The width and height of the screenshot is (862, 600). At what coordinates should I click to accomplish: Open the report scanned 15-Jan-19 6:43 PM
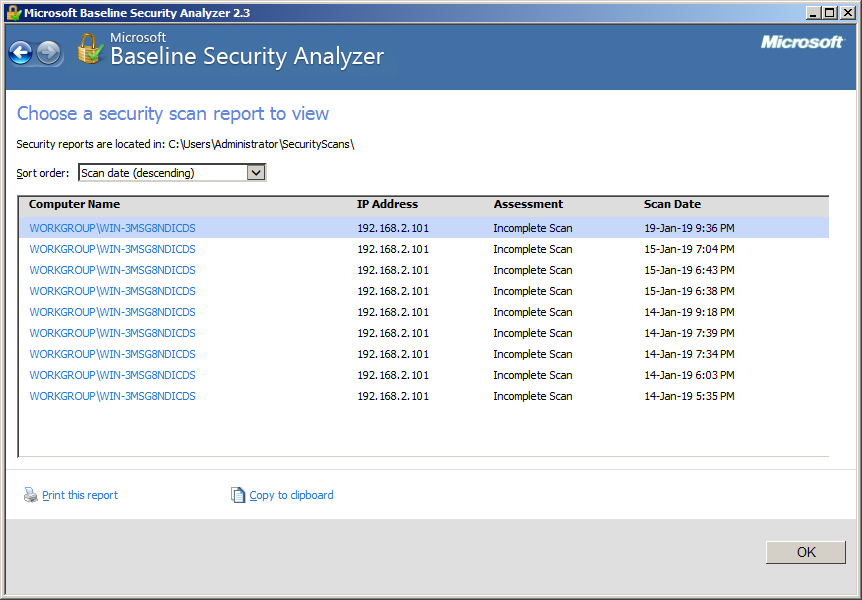[112, 270]
